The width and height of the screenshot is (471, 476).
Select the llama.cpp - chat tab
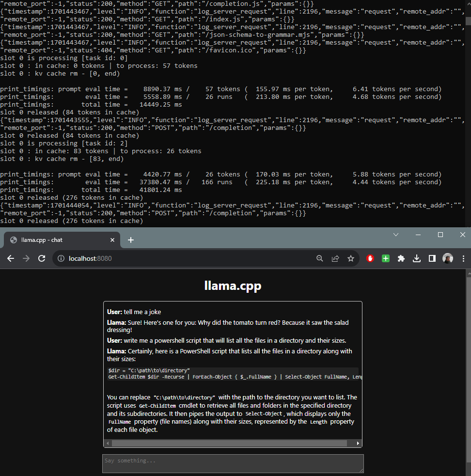coord(62,240)
